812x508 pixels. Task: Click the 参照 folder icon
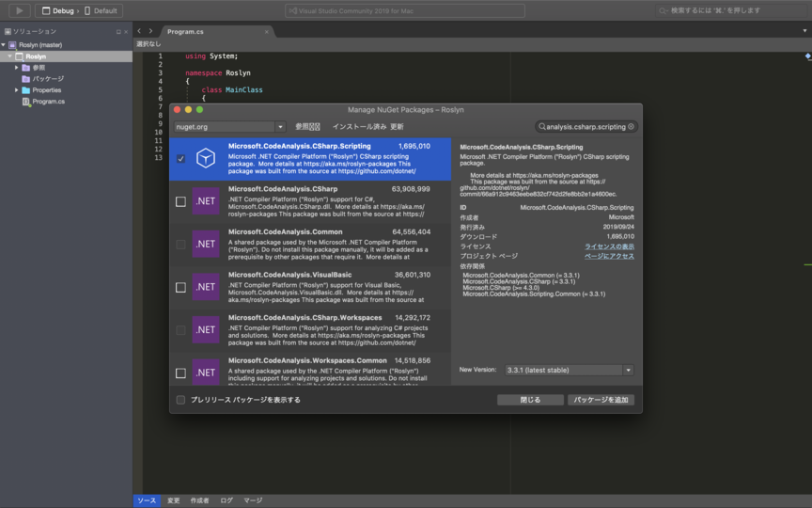click(x=26, y=68)
